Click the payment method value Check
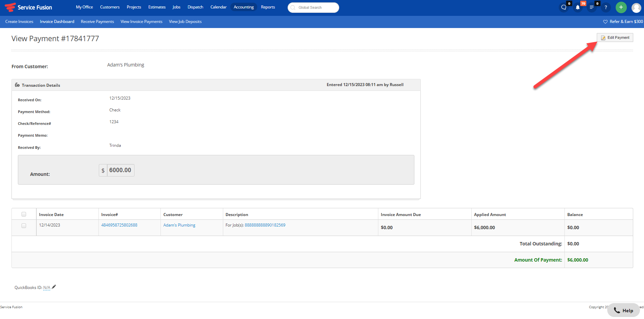The width and height of the screenshot is (644, 319). click(x=115, y=110)
